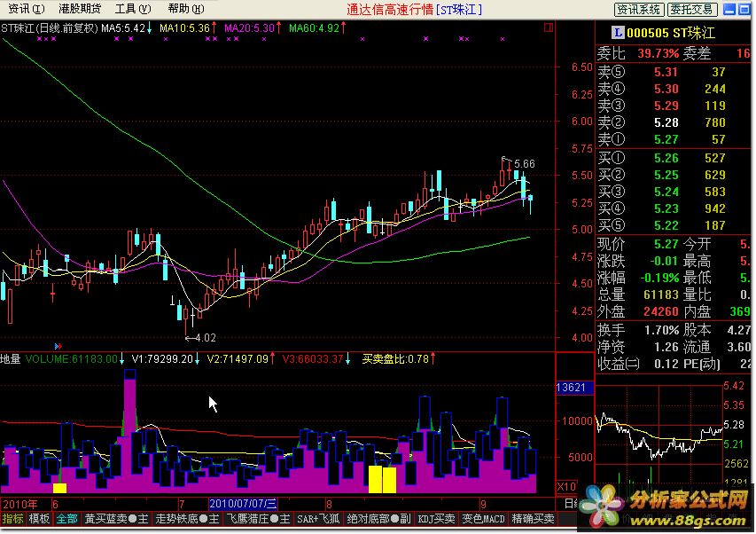
Task: Click the restore window icon
Action: click(744, 9)
